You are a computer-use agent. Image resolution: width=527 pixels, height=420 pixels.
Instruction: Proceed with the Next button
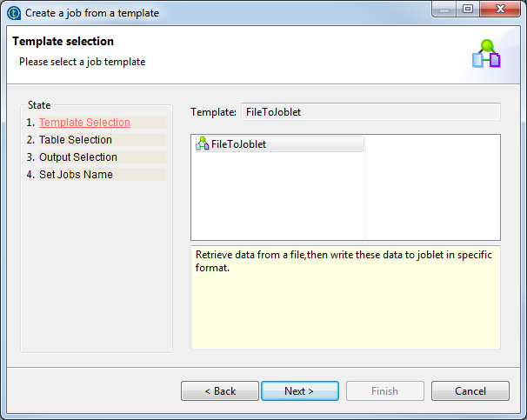(299, 391)
